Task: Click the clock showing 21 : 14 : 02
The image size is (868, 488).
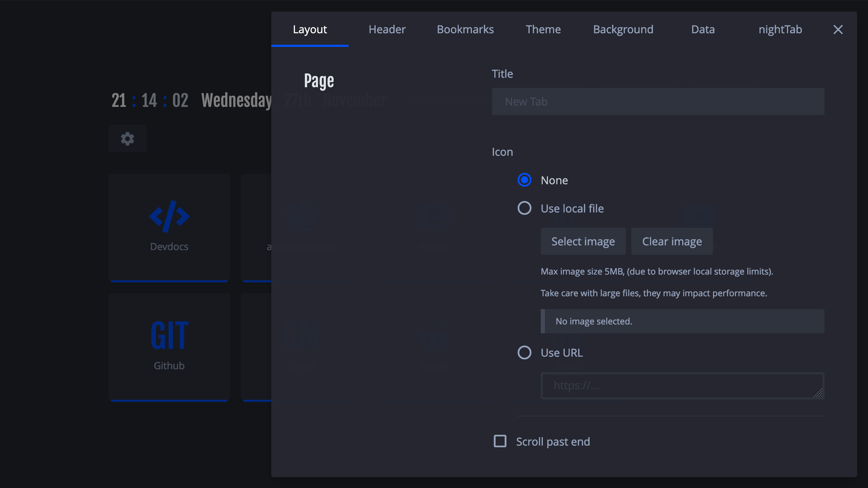Action: click(150, 100)
